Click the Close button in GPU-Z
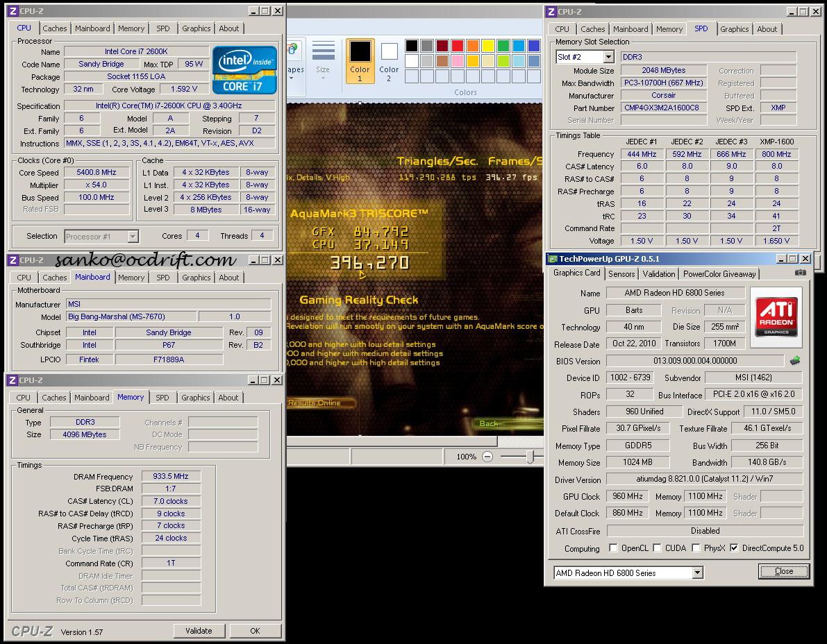827x644 pixels. point(784,571)
